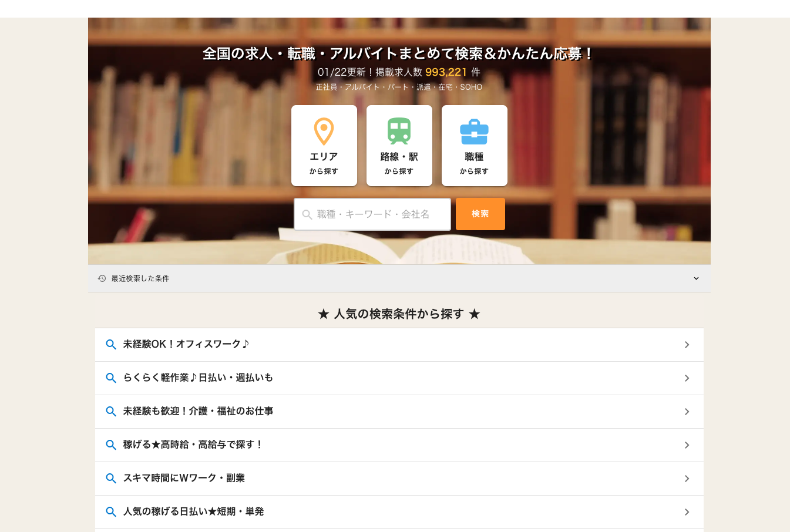
Task: Click the history clock icon
Action: (102, 278)
